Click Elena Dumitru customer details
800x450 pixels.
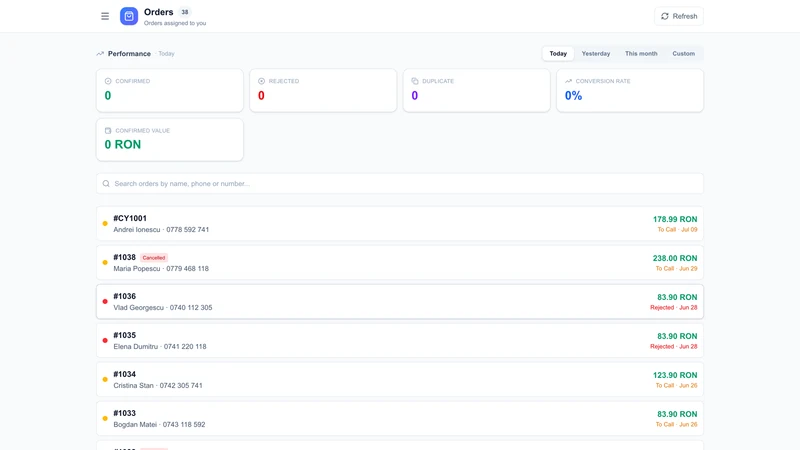pos(160,346)
